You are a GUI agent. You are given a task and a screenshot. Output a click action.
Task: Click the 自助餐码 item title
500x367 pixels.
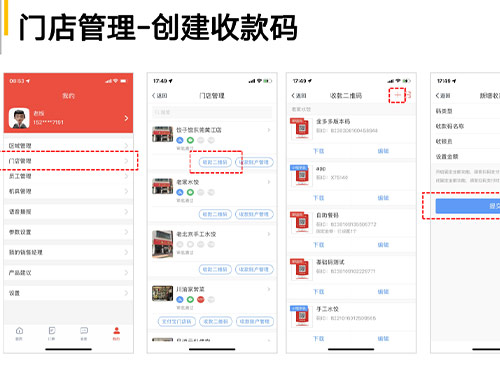click(x=327, y=215)
